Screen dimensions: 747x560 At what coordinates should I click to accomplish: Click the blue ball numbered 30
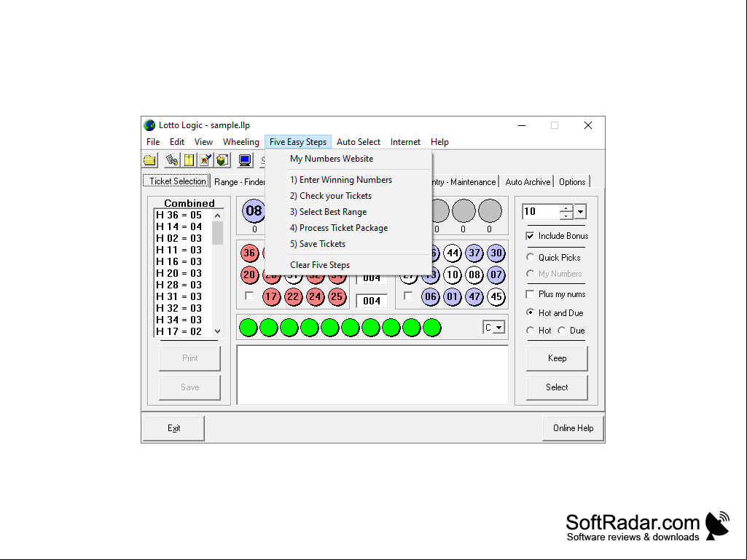[x=496, y=253]
